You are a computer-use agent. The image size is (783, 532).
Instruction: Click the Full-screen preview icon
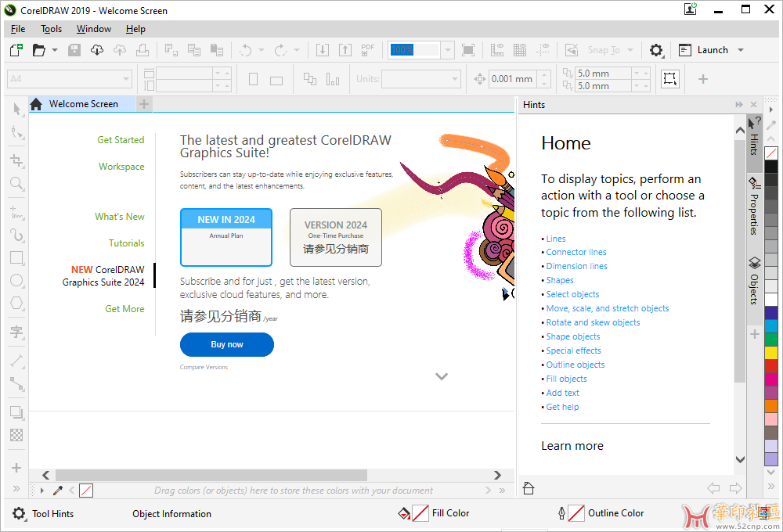coord(468,50)
